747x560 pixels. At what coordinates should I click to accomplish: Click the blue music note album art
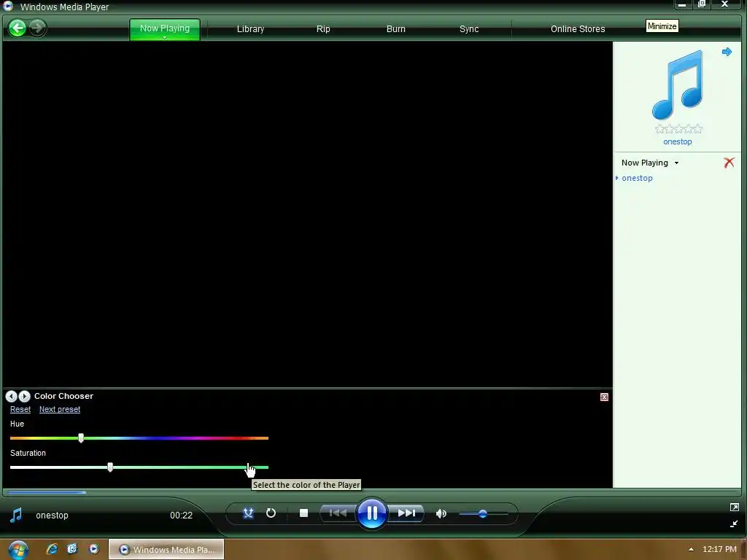click(678, 85)
